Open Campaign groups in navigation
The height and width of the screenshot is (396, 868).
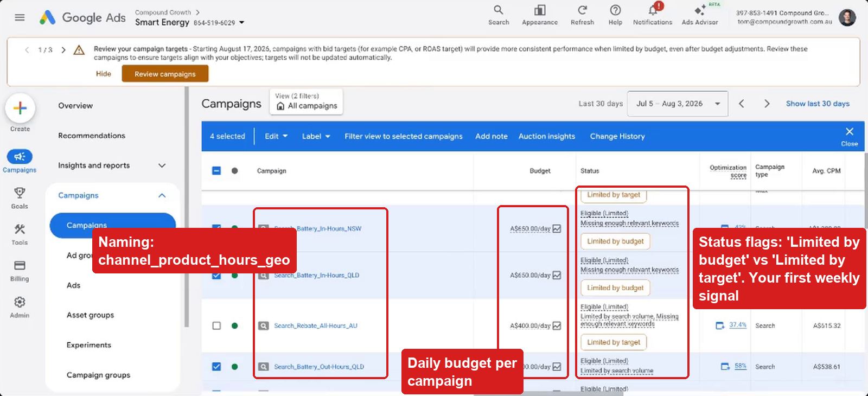[x=98, y=375]
